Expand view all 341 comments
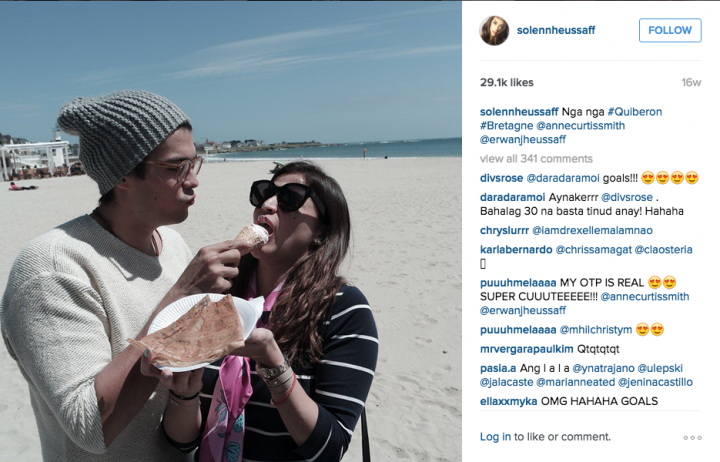 pyautogui.click(x=536, y=159)
